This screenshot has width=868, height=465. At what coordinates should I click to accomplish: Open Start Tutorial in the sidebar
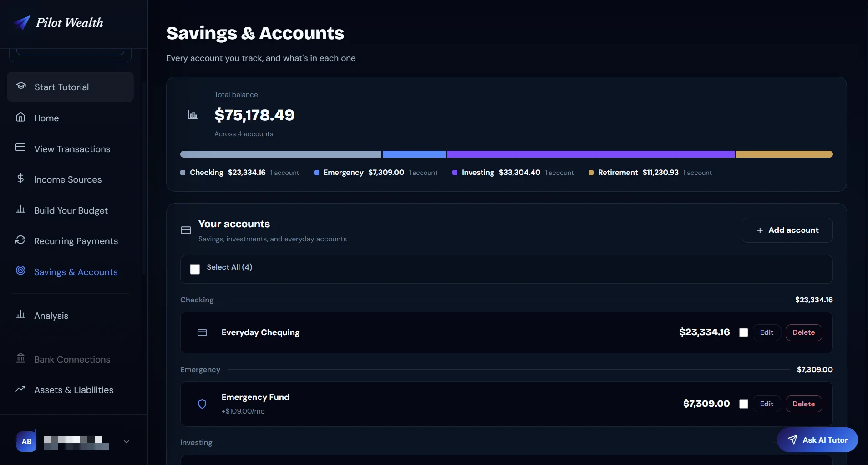point(70,87)
